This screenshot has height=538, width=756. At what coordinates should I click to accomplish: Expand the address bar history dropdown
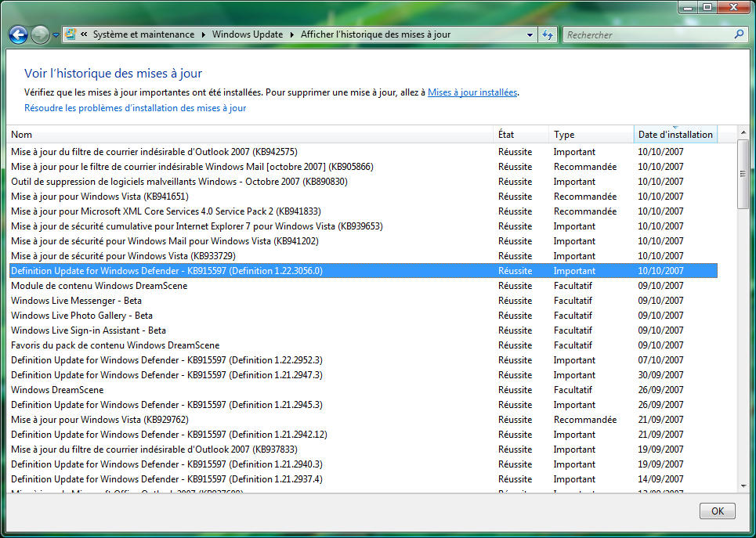(530, 34)
